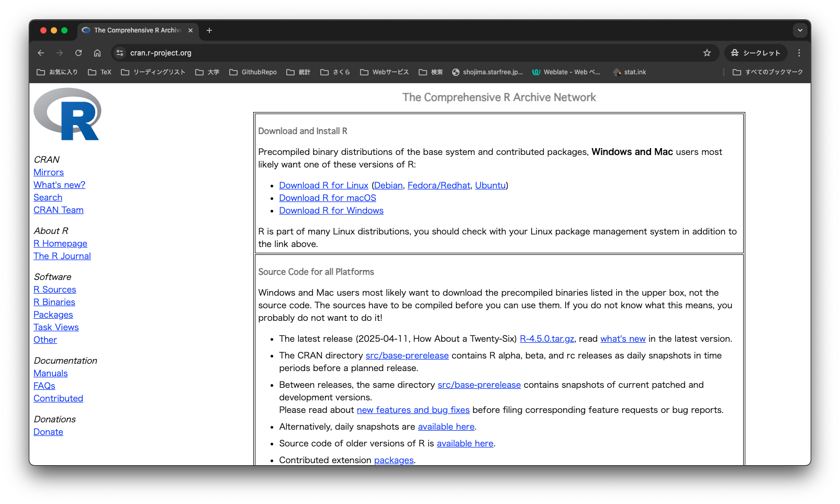Download R-4.5.0.tar.gz source link

click(547, 339)
